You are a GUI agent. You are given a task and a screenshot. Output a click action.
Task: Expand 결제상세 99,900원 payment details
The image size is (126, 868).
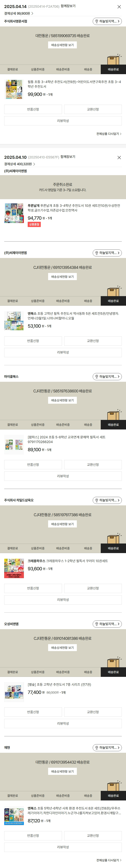coord(19,13)
